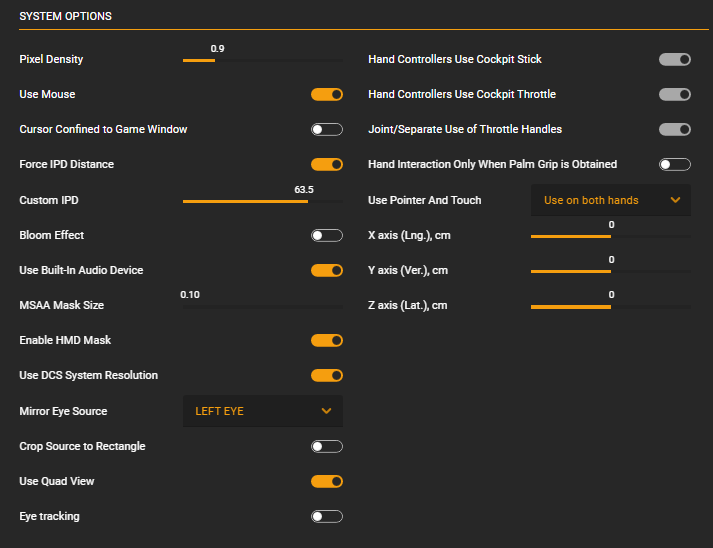
Task: Click the Pixel Density slider
Action: pyautogui.click(x=263, y=60)
